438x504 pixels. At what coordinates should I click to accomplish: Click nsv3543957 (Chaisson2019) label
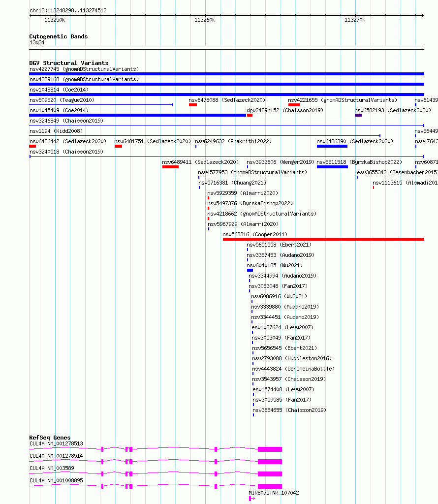pyautogui.click(x=289, y=379)
